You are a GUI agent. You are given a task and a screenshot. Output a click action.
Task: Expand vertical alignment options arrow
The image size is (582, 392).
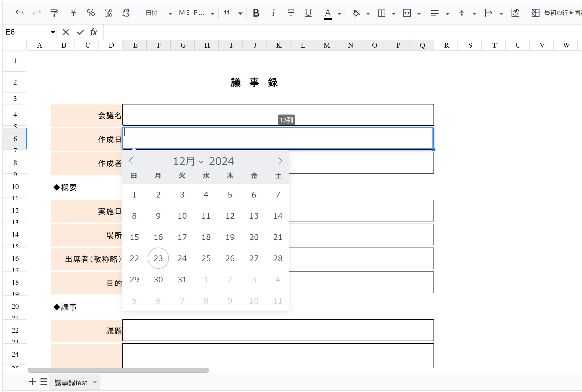tap(474, 13)
